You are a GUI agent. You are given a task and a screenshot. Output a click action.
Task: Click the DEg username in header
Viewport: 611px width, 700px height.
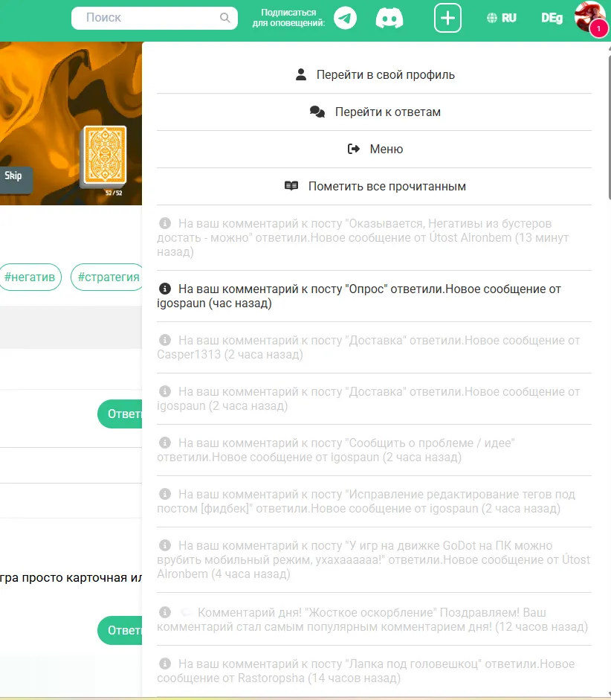(552, 18)
